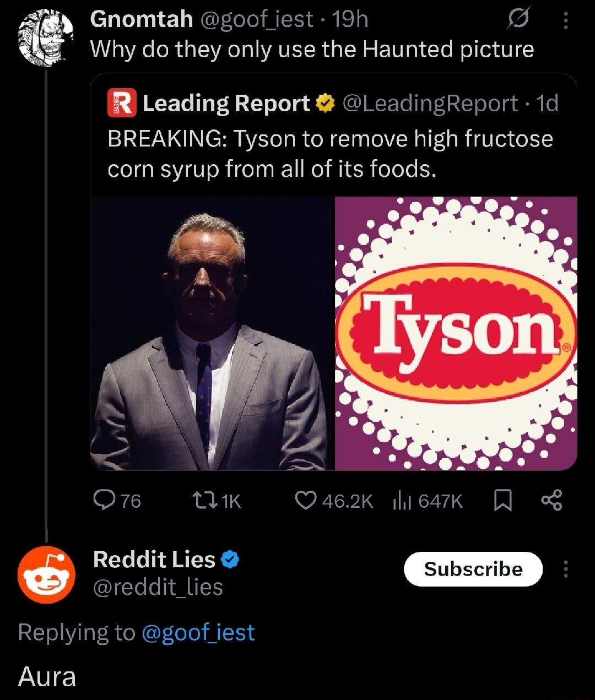Open the Reddit Lies profile avatar
Screen dimensions: 595x700
click(46, 575)
